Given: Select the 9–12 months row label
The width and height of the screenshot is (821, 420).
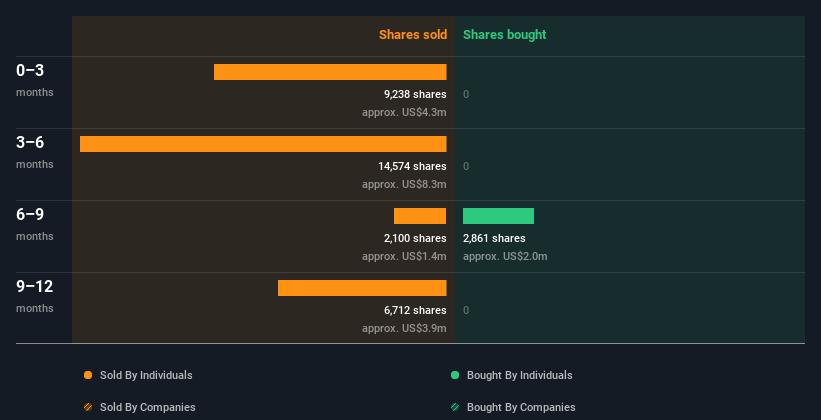Looking at the screenshot, I should click(35, 296).
